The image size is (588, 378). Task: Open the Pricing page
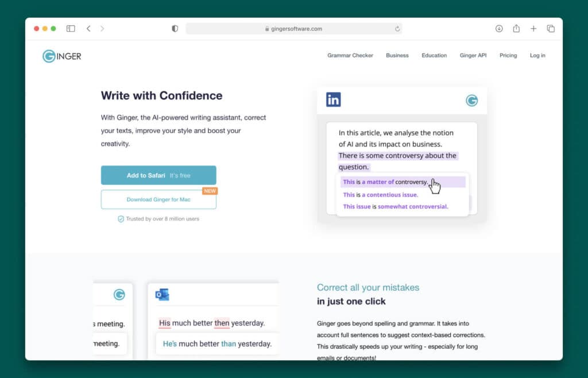508,56
